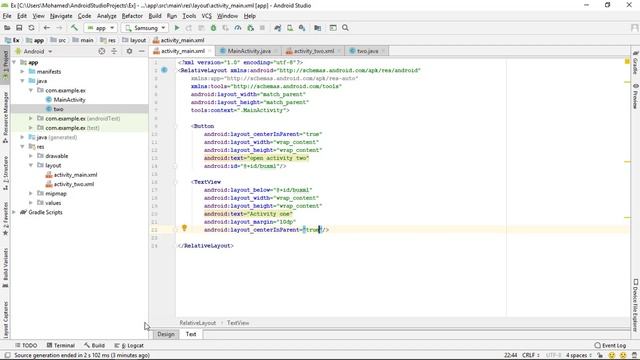Click the 4 spaces indent status item
The height and width of the screenshot is (360, 640).
coord(578,355)
